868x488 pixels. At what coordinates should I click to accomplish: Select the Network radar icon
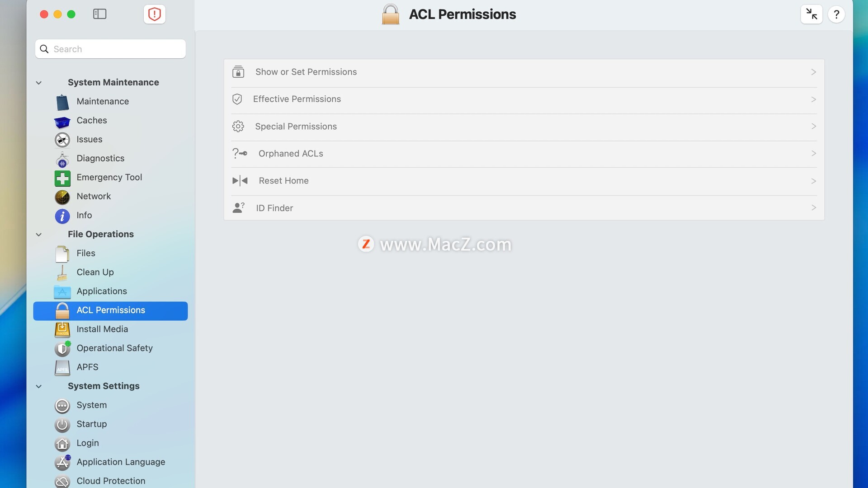coord(62,197)
